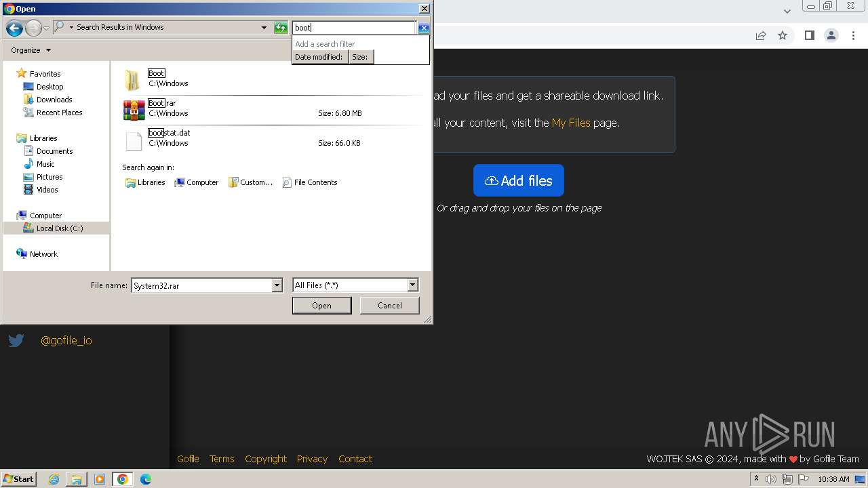Screen dimensions: 868x488
Task: Click the Action Center flag icon
Action: click(x=804, y=479)
